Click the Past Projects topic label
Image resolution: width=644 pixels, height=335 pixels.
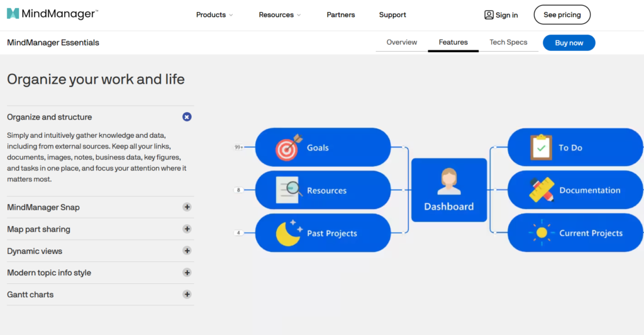coord(332,234)
